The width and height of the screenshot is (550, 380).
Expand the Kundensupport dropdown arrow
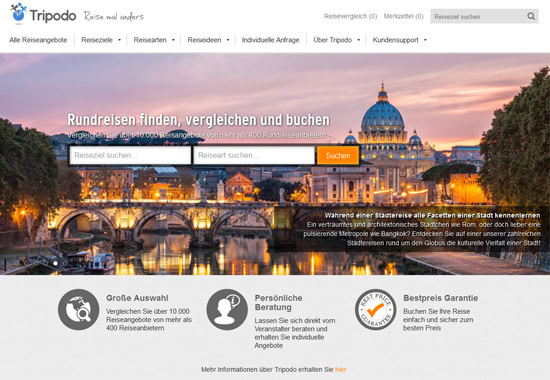click(x=425, y=40)
